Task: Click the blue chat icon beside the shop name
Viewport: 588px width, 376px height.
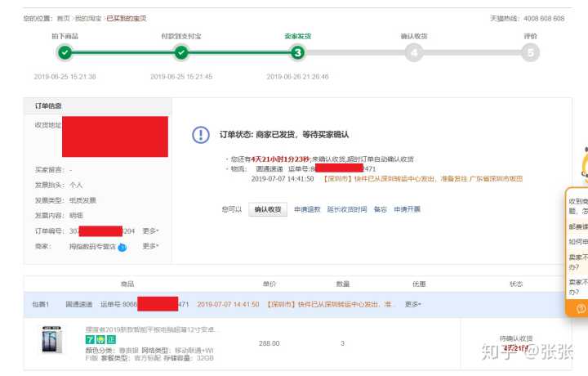Action: [x=122, y=247]
